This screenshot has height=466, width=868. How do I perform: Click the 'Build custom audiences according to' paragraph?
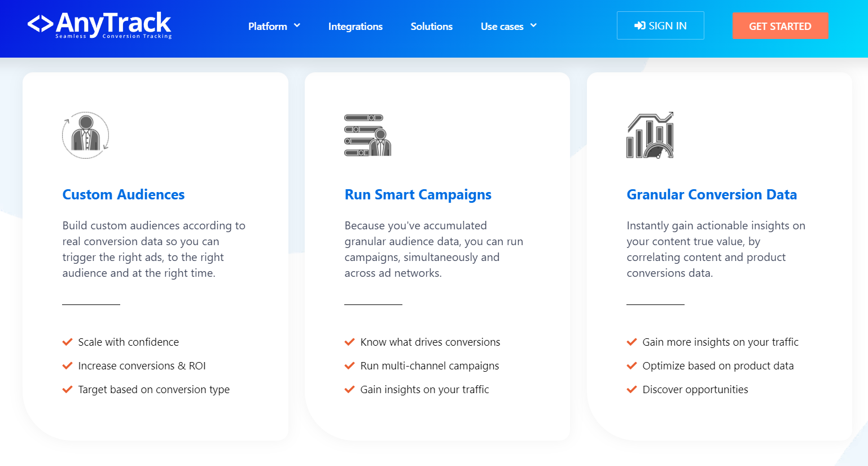tap(154, 249)
